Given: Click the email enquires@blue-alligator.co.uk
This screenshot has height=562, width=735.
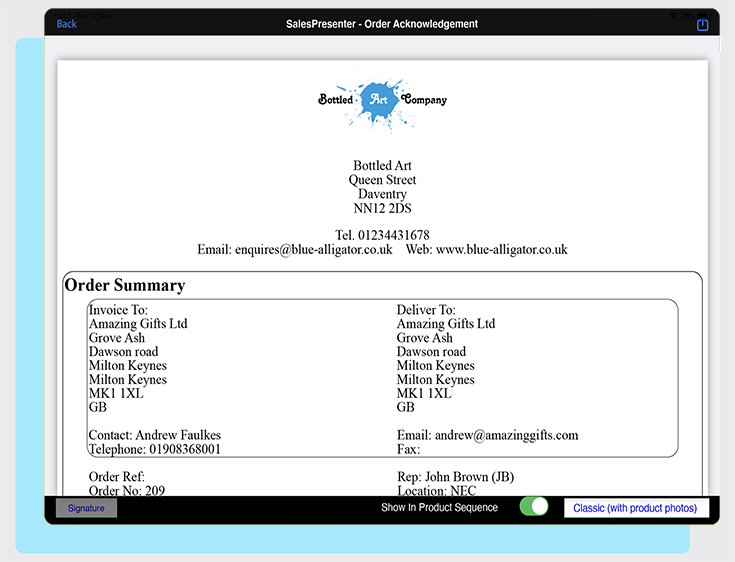Looking at the screenshot, I should (314, 249).
